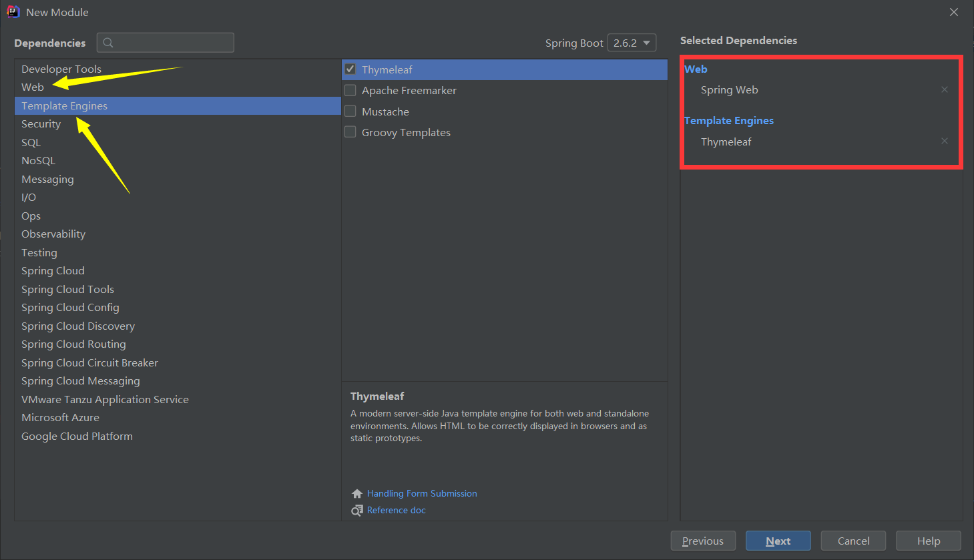
Task: Click the home icon beside Handling Form Submission
Action: [357, 494]
